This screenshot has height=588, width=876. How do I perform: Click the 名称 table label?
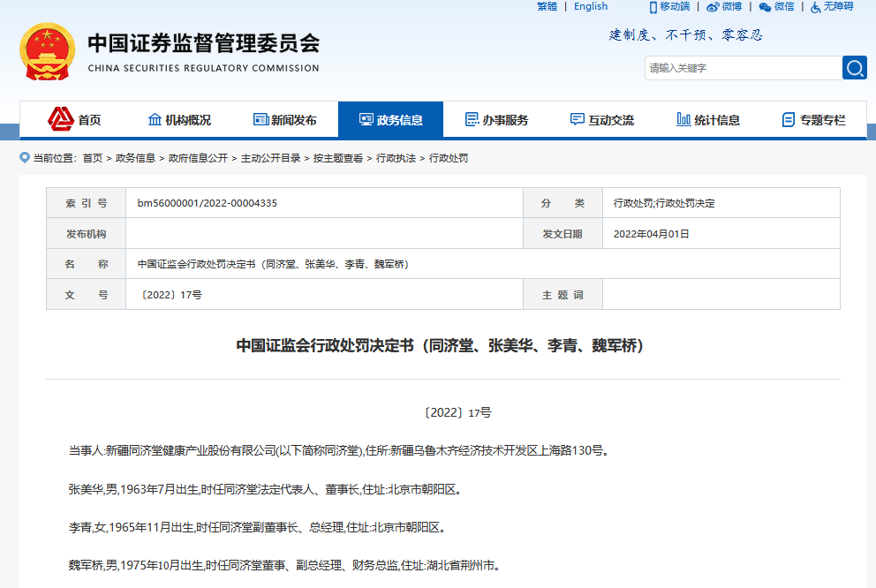[x=86, y=264]
